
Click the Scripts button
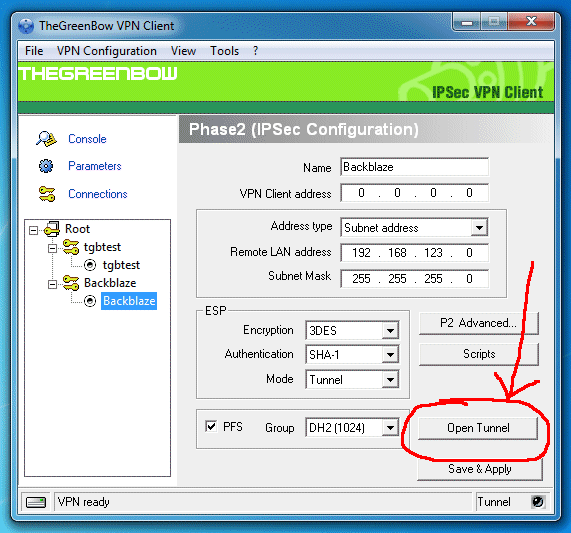(479, 354)
